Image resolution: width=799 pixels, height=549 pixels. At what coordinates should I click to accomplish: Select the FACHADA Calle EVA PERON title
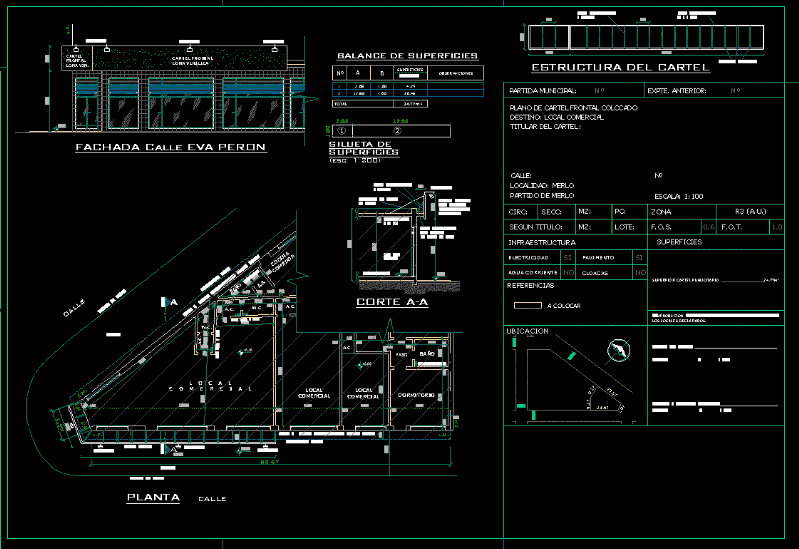(x=171, y=147)
